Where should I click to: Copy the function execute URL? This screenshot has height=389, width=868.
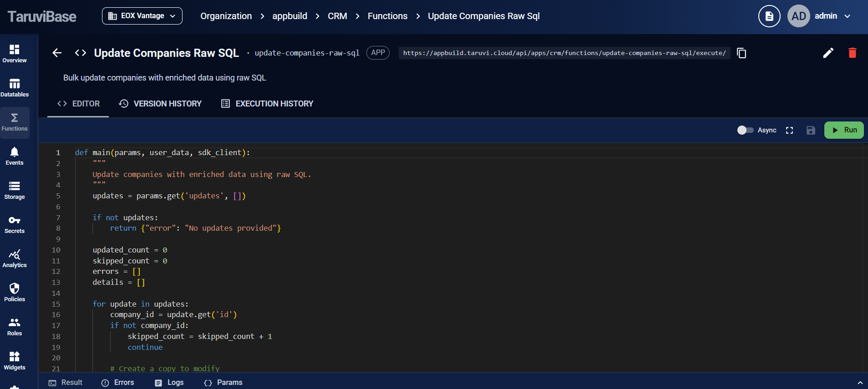[741, 53]
